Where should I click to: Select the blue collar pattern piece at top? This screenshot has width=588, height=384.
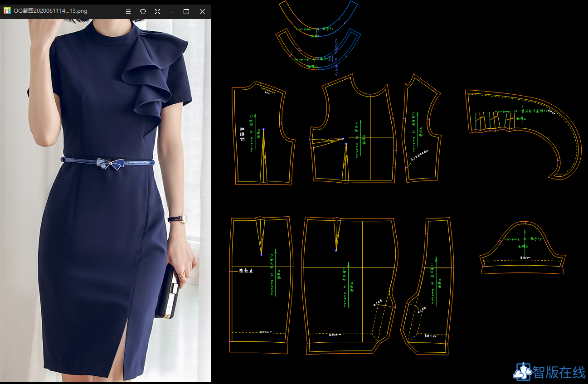coord(318,18)
